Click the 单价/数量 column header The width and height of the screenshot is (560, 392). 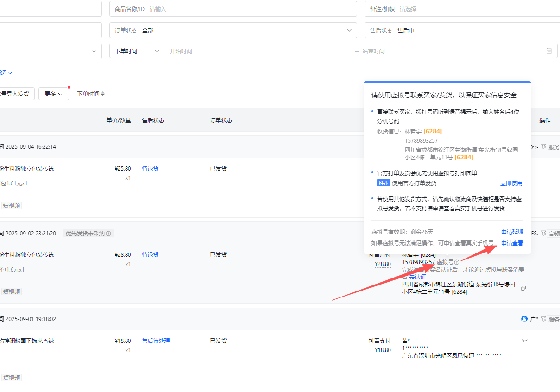pos(119,120)
